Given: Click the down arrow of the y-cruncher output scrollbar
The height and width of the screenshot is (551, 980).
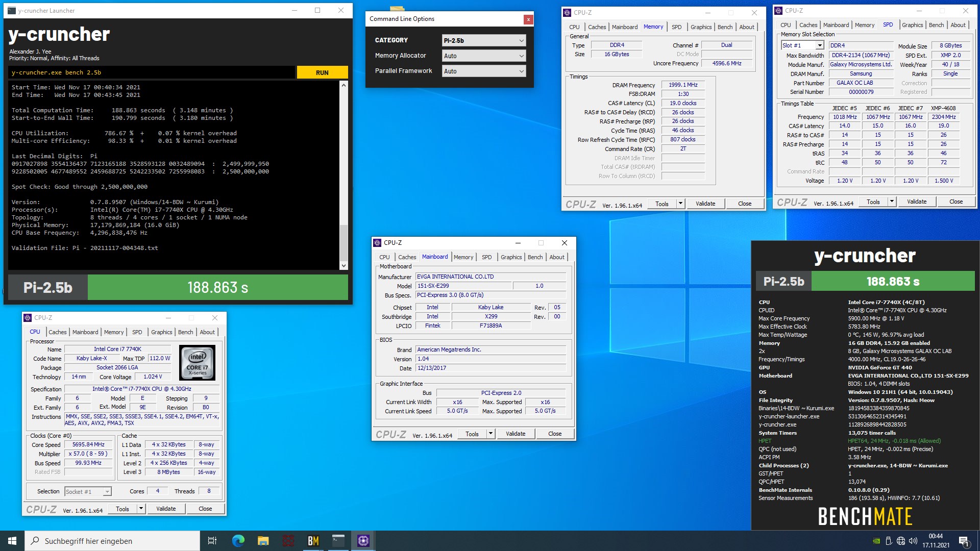Looking at the screenshot, I should pos(344,265).
